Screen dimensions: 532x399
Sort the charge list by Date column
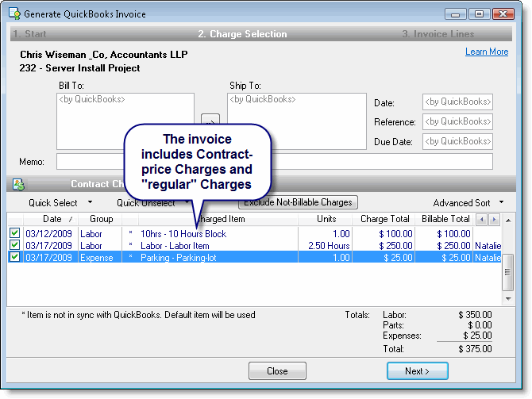point(52,219)
